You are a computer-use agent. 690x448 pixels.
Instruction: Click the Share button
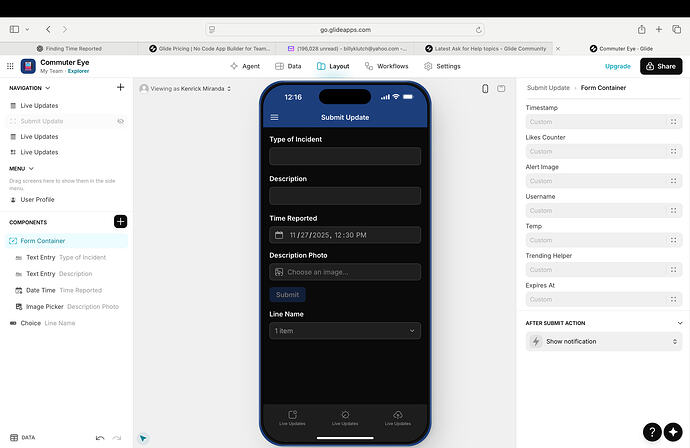coord(661,66)
